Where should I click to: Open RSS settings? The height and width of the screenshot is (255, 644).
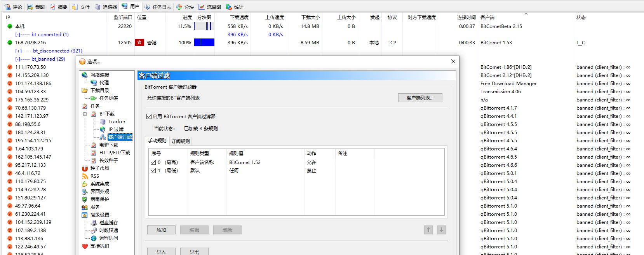point(95,176)
